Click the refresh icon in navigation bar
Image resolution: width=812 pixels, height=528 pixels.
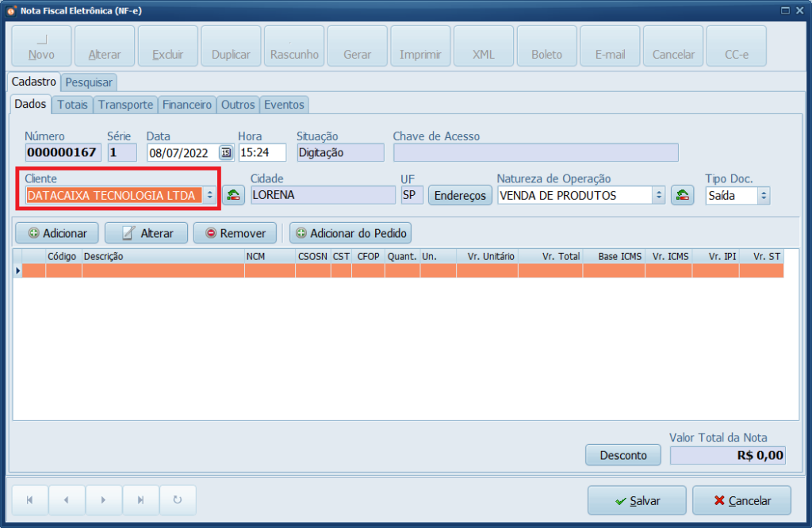coord(178,500)
